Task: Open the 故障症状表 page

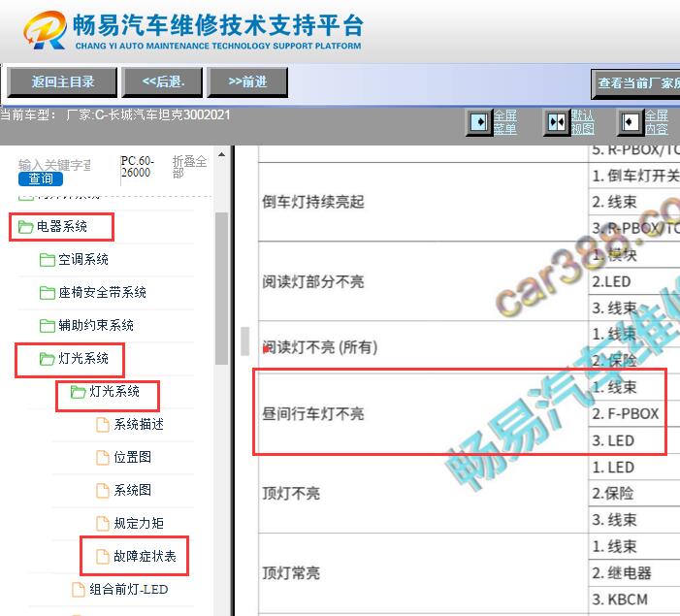Action: [x=145, y=556]
